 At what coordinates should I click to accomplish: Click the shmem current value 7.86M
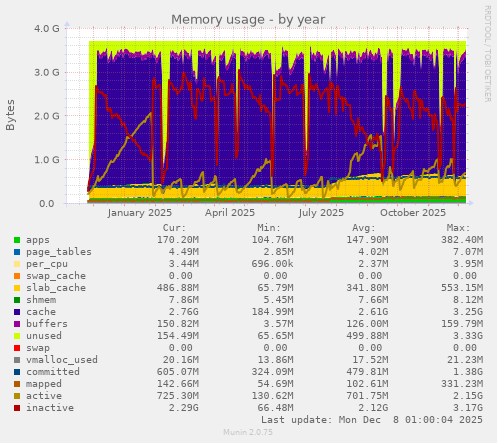click(x=184, y=300)
